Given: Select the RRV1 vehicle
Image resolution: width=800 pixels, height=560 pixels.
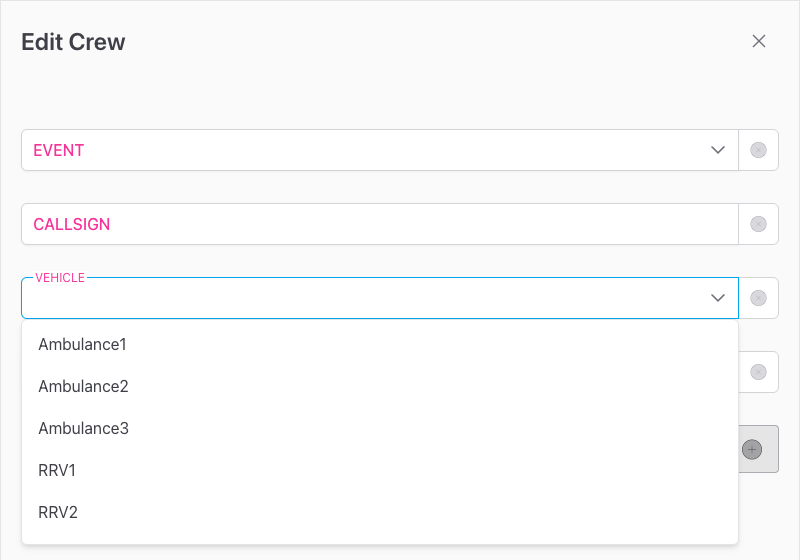Looking at the screenshot, I should [x=57, y=470].
